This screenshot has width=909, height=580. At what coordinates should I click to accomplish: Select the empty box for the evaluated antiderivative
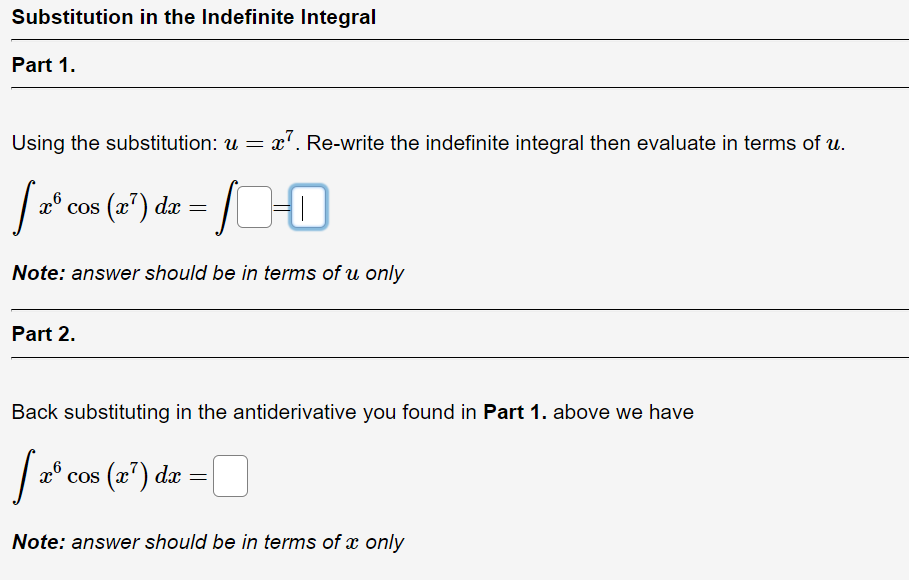point(308,206)
